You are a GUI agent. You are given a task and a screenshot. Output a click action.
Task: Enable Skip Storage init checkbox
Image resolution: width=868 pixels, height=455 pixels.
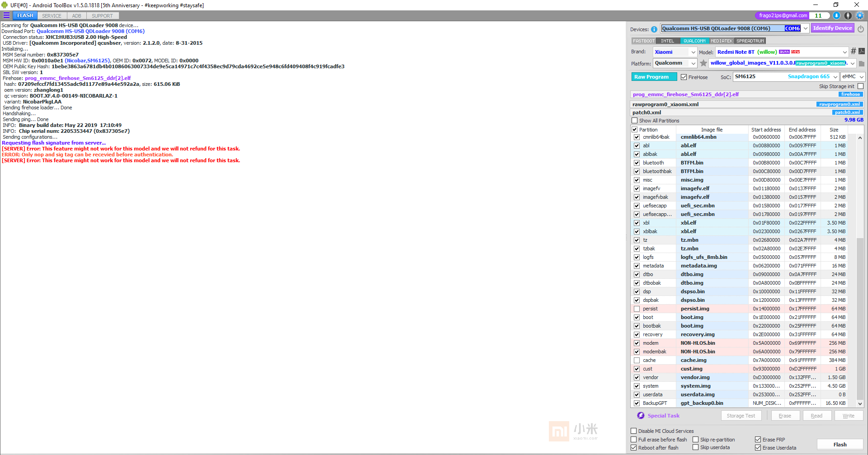[860, 86]
